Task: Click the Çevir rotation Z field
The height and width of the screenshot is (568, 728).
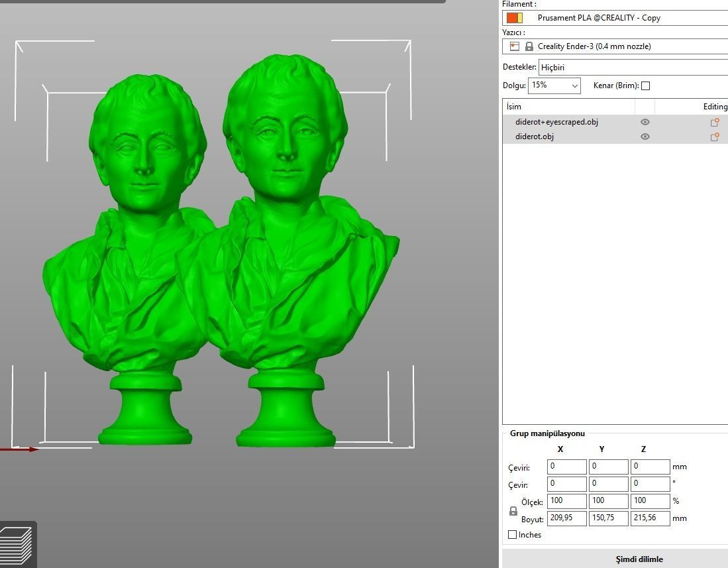Action: point(650,484)
